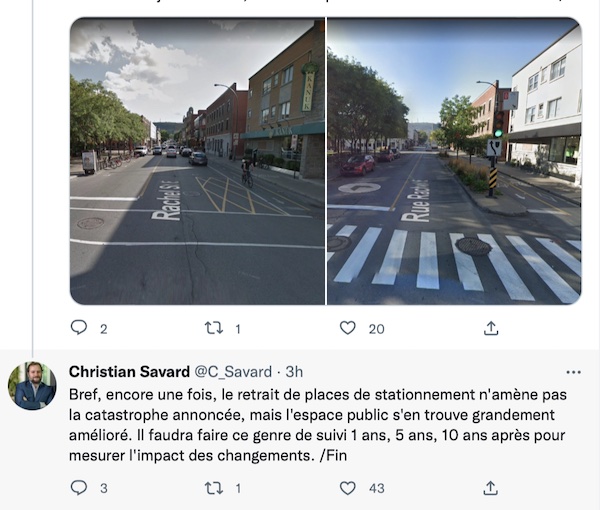
Task: View the 20 likes count on first tweet
Action: 377,329
